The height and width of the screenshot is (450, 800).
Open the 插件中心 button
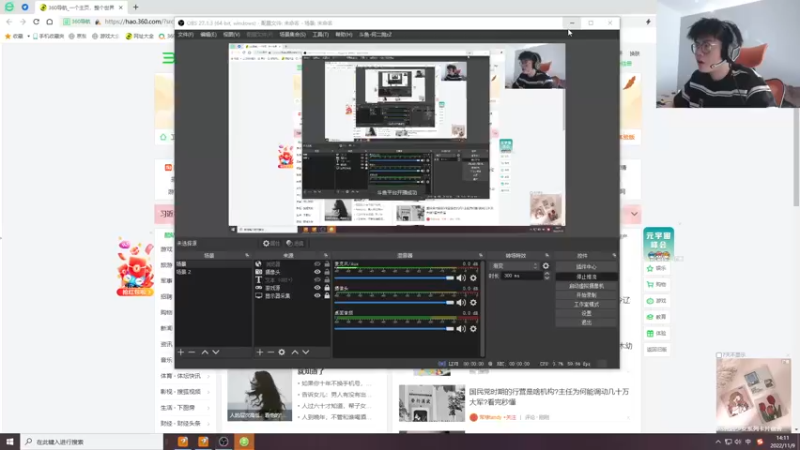pos(586,267)
